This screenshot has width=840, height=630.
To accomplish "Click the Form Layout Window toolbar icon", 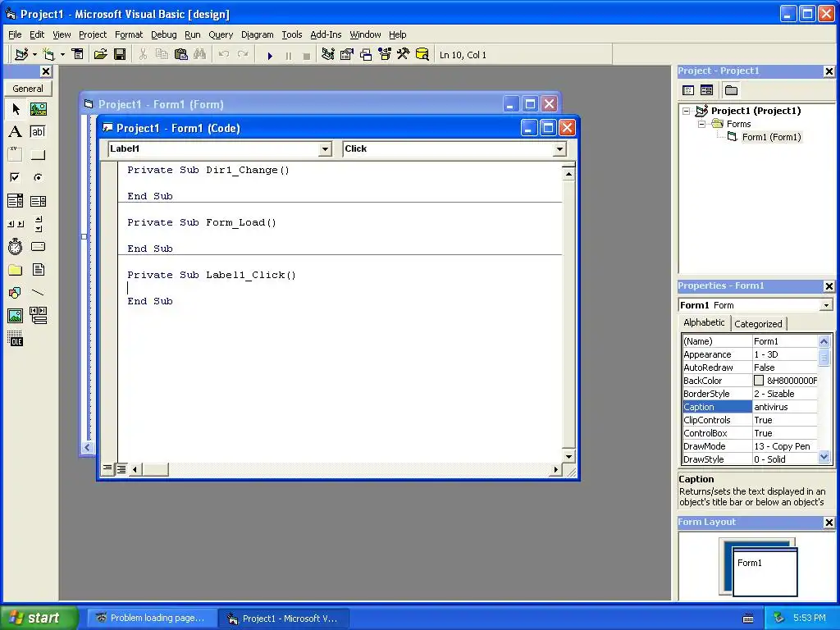I will click(366, 55).
